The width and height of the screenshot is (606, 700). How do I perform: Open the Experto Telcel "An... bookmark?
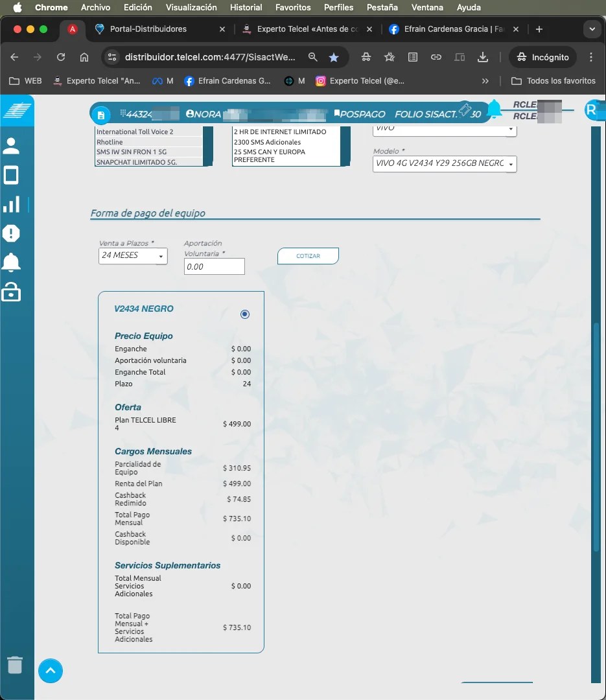pyautogui.click(x=97, y=81)
